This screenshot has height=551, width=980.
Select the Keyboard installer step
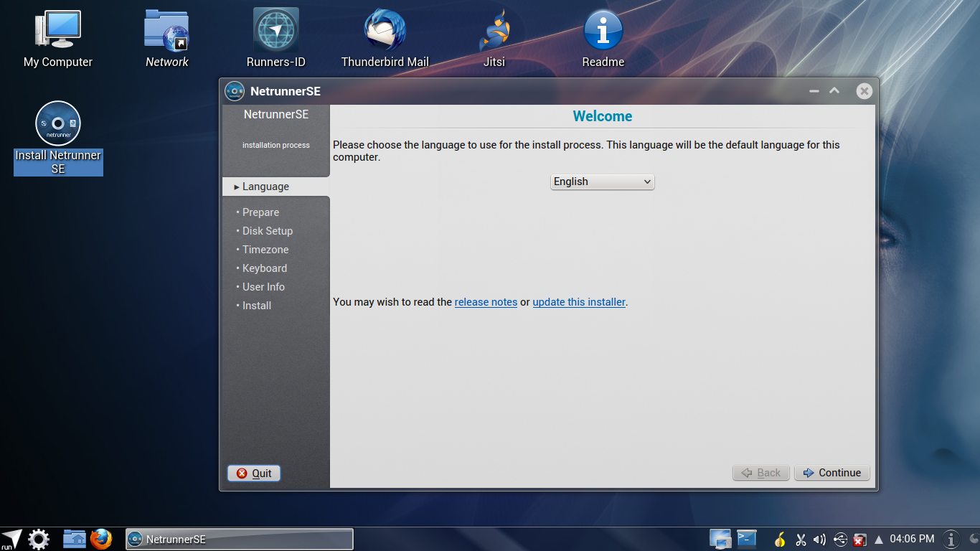tap(264, 268)
